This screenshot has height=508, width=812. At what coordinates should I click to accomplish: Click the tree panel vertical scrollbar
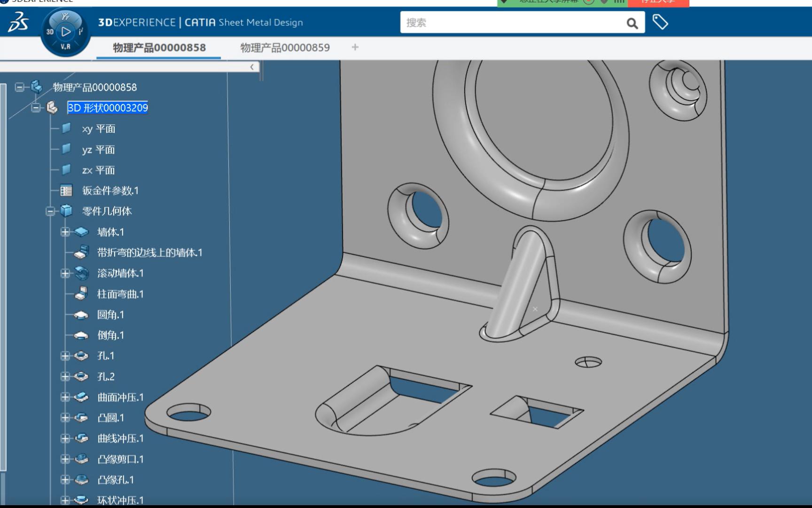coord(3,278)
